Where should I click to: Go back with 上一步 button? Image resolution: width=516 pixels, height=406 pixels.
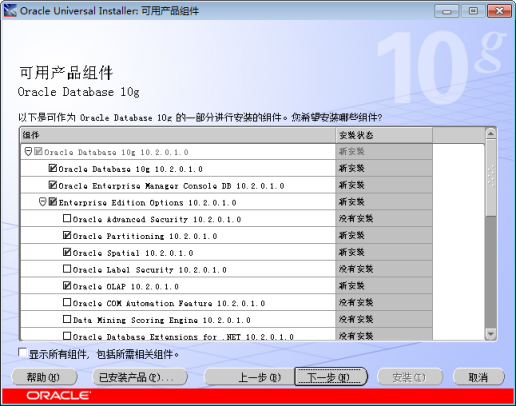(249, 378)
